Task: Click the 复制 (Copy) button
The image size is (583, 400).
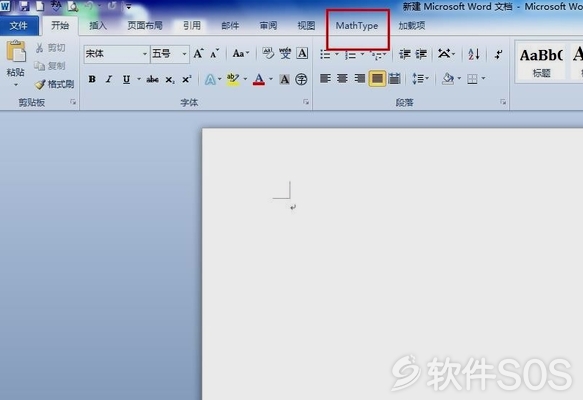Action: (50, 66)
